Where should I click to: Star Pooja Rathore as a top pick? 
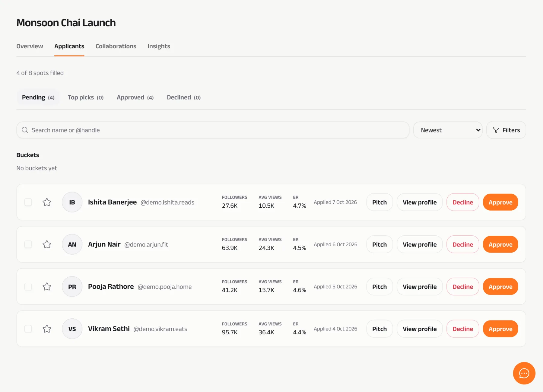pyautogui.click(x=47, y=287)
